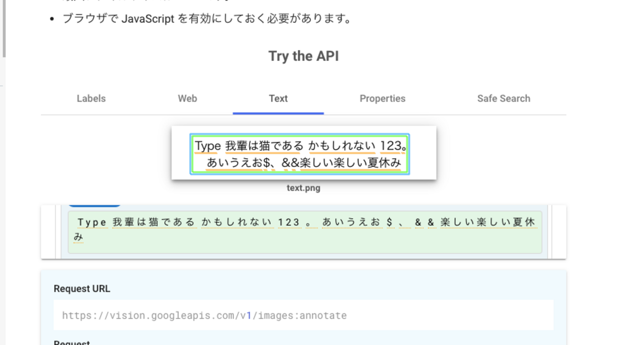Viewport: 644px width, 345px height.
Task: Click the JavaScript requirement bullet text
Action: pos(207,19)
